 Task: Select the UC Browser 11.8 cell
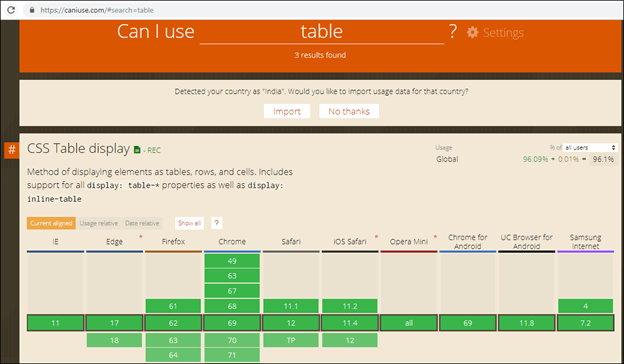click(526, 323)
